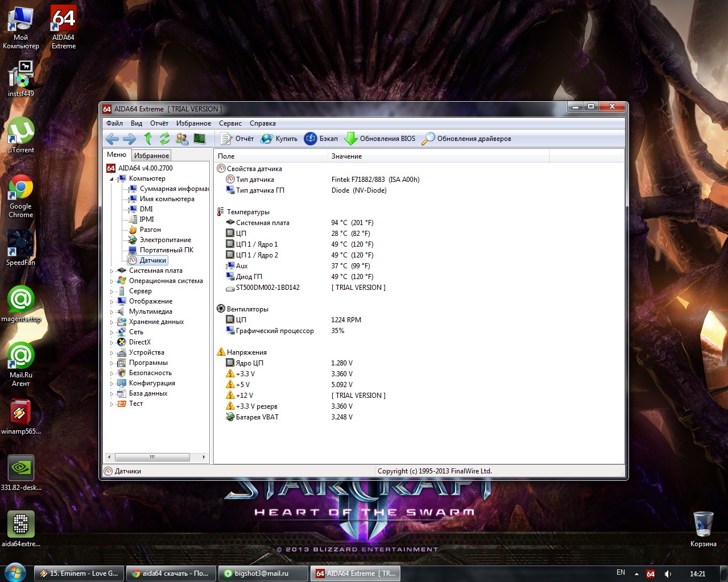Image resolution: width=728 pixels, height=582 pixels.
Task: Open the Файл menu
Action: pyautogui.click(x=114, y=123)
